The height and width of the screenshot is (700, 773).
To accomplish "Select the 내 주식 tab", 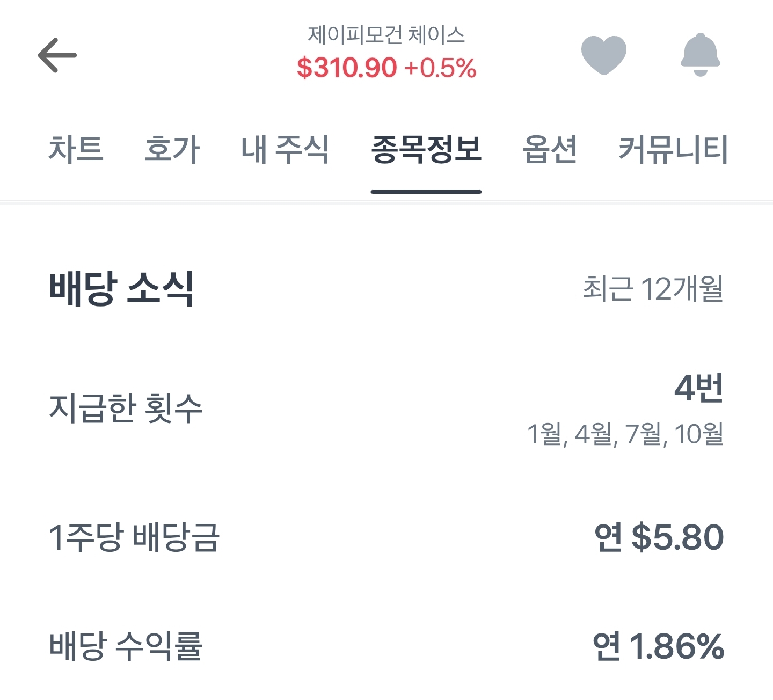I will [285, 149].
